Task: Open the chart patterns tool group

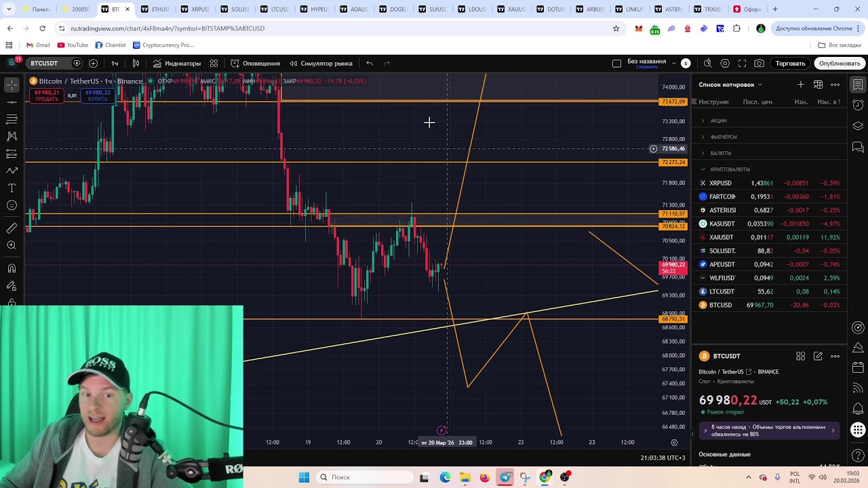Action: point(12,136)
